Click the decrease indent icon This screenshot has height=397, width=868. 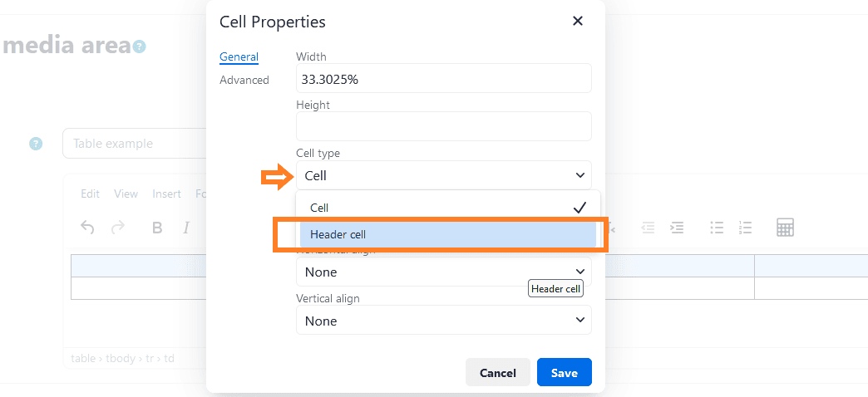(x=649, y=227)
